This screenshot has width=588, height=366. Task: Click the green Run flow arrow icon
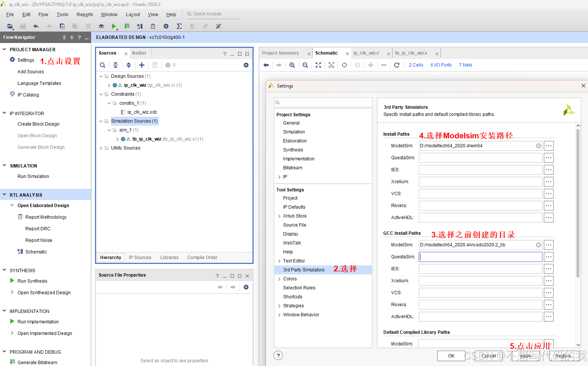click(x=114, y=26)
